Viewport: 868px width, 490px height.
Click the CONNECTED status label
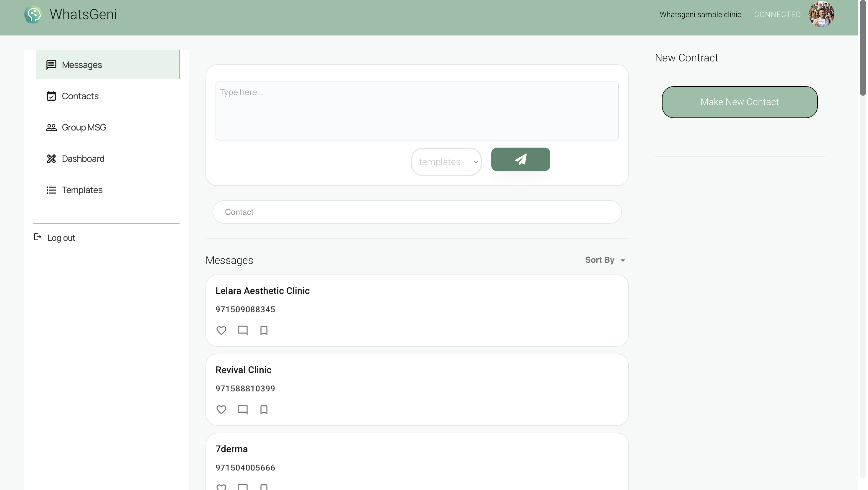click(x=777, y=14)
